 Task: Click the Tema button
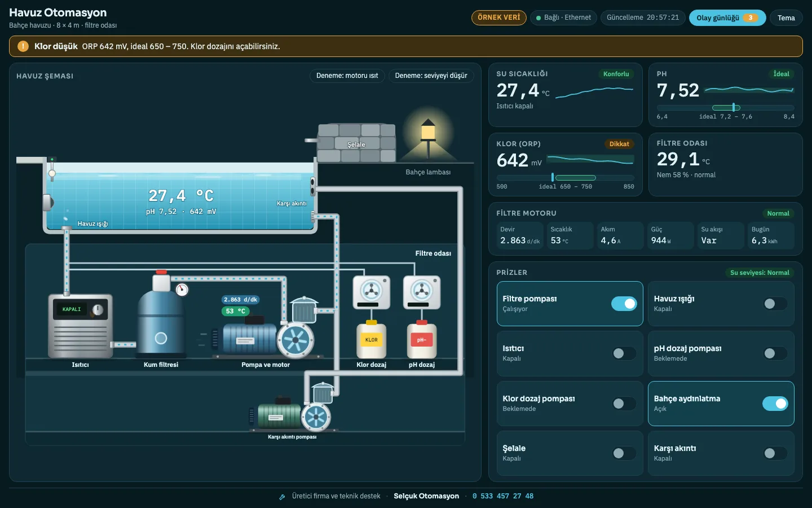pyautogui.click(x=786, y=17)
